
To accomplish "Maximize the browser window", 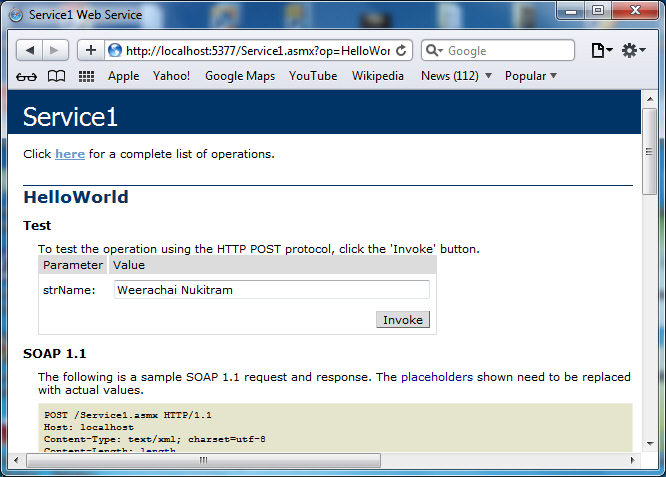I will (x=598, y=11).
